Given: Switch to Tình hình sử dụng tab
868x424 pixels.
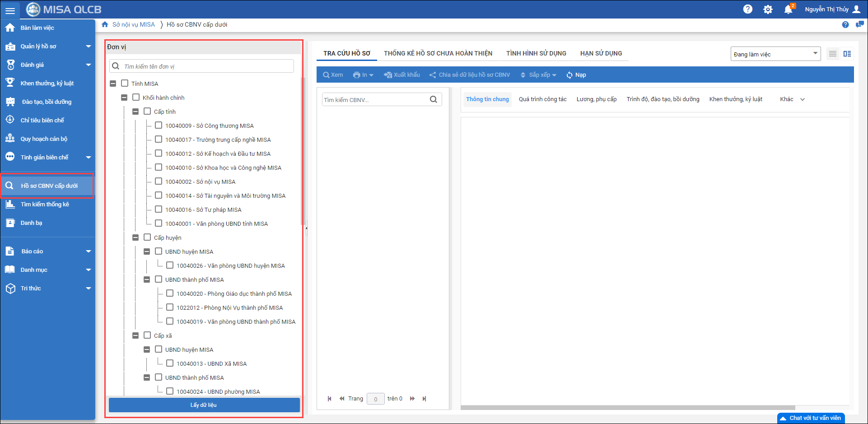Looking at the screenshot, I should point(536,53).
